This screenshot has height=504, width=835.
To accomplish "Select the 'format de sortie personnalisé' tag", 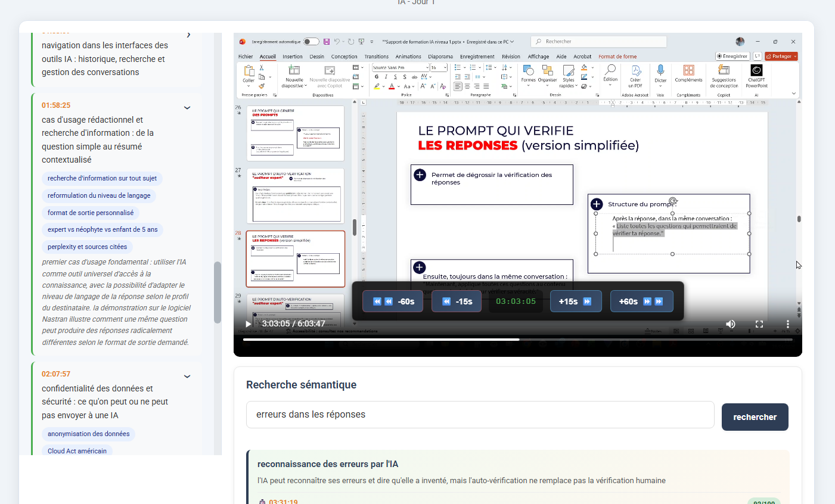I will coord(91,213).
